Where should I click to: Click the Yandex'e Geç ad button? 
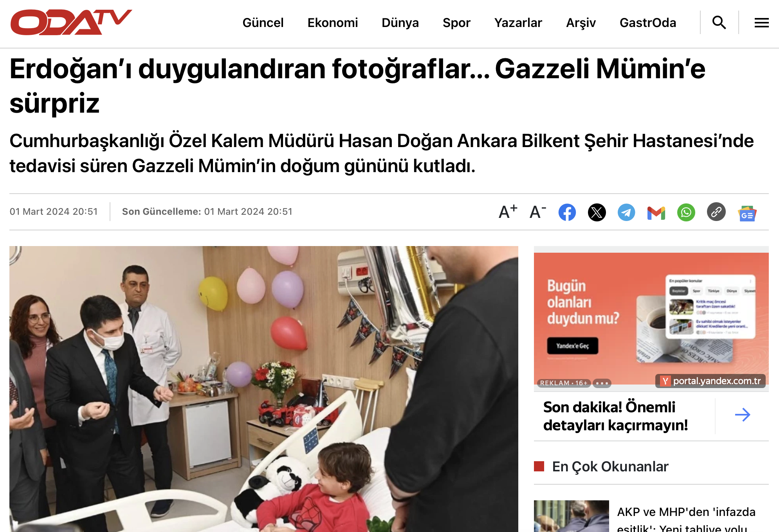pyautogui.click(x=572, y=346)
